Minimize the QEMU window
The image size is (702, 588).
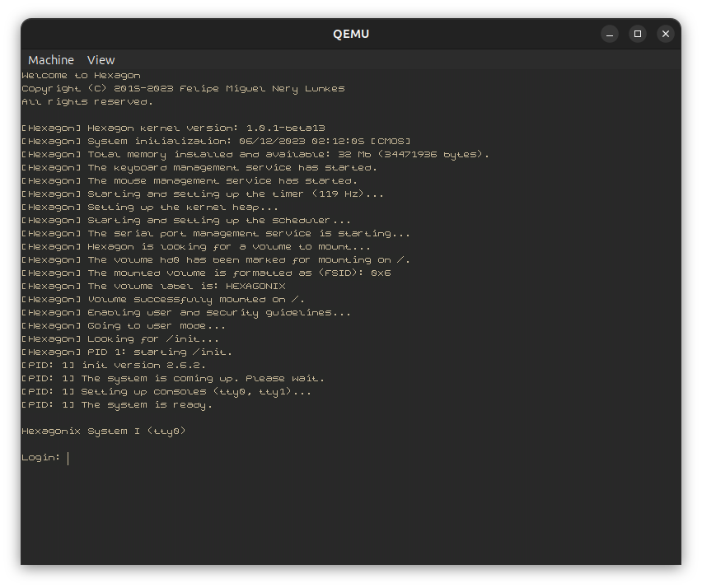pos(610,34)
